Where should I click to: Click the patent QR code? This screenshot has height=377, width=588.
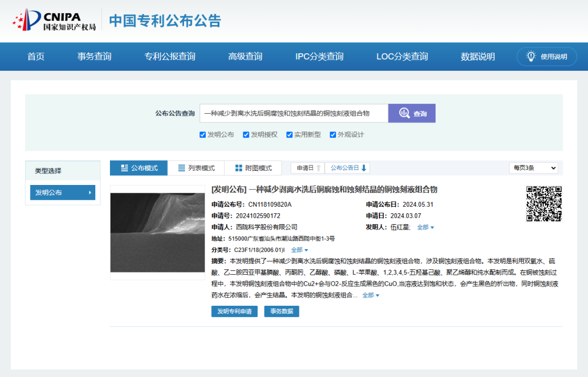click(x=544, y=204)
